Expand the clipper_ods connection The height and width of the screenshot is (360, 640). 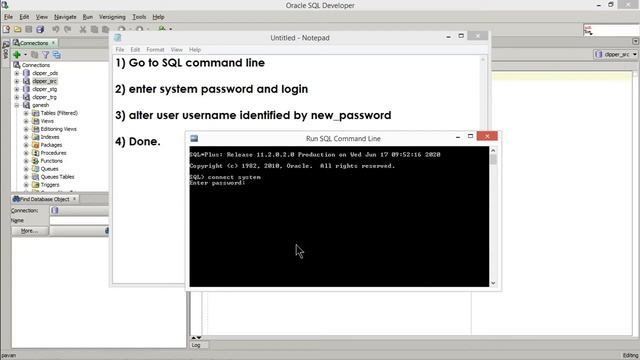[x=17, y=73]
